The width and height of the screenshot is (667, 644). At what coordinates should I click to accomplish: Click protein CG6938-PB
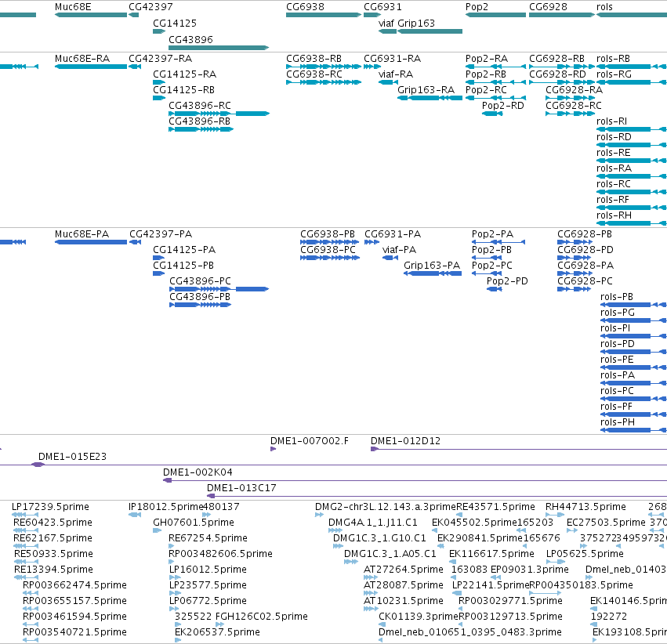tap(328, 234)
